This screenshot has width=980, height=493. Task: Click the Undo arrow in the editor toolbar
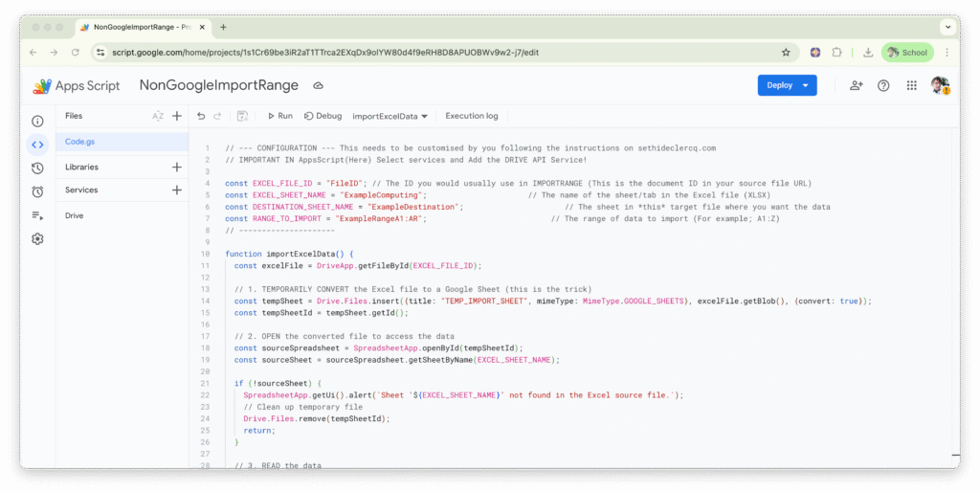[x=201, y=116]
